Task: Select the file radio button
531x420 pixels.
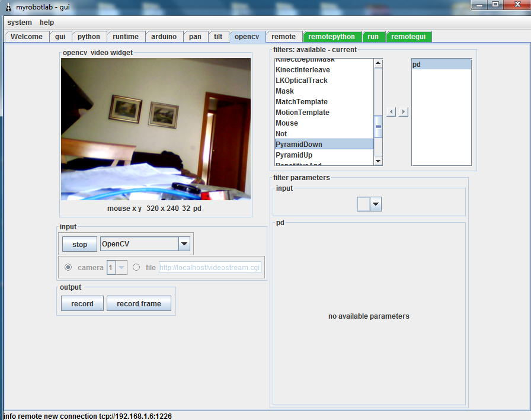Action: coord(136,267)
